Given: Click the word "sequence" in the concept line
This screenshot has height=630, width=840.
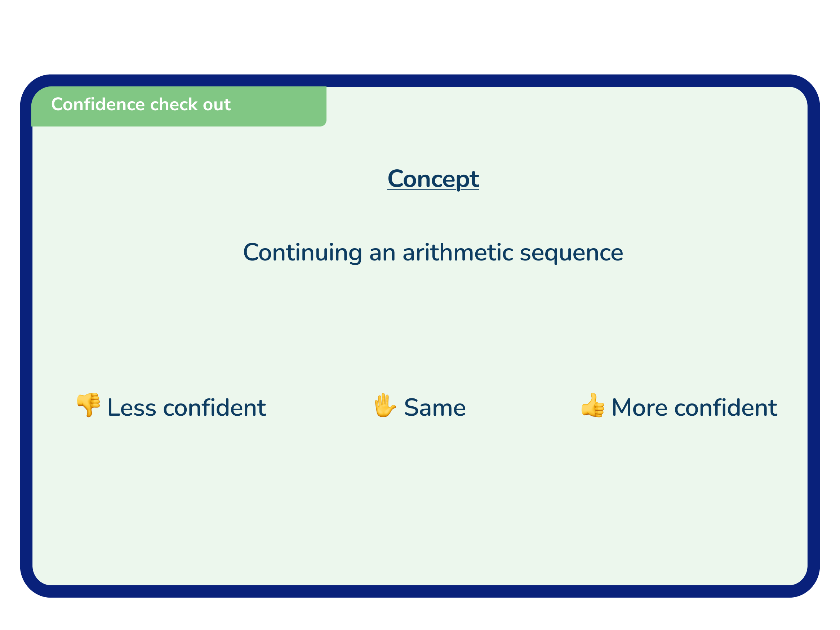Looking at the screenshot, I should 571,254.
